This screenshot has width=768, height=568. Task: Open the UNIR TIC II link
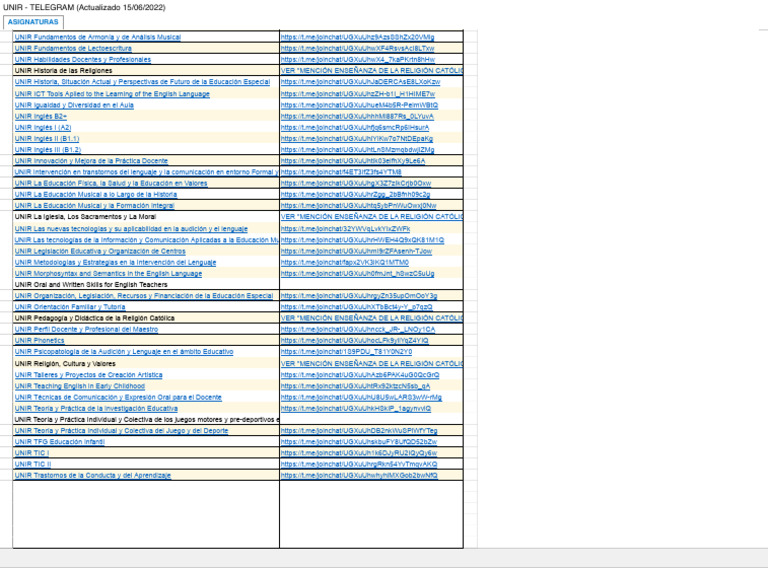pyautogui.click(x=33, y=464)
